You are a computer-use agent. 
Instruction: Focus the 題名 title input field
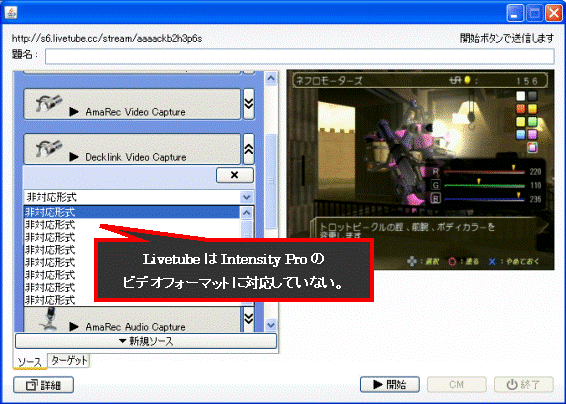click(300, 57)
